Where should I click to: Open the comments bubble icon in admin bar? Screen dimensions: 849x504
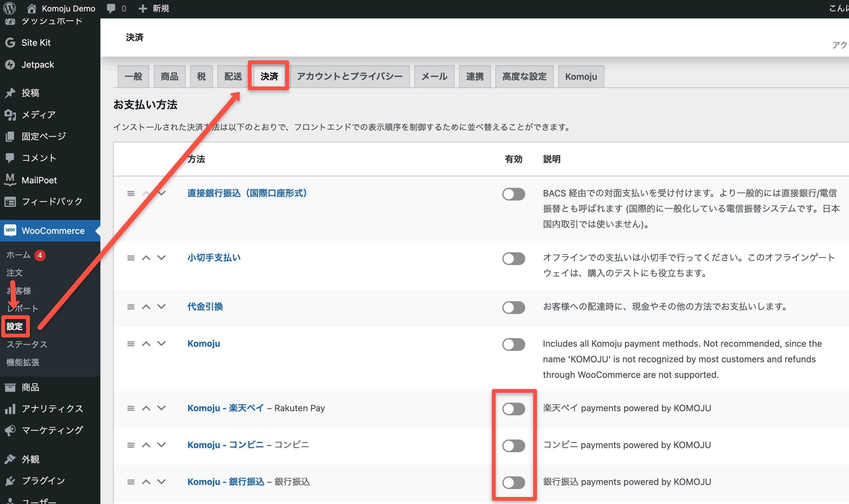[x=111, y=8]
